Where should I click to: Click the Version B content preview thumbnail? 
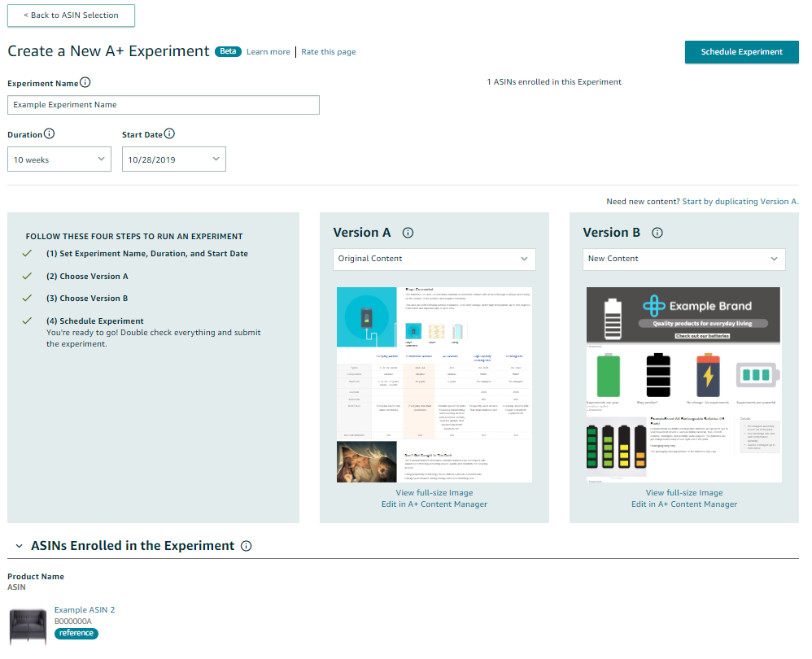point(683,385)
